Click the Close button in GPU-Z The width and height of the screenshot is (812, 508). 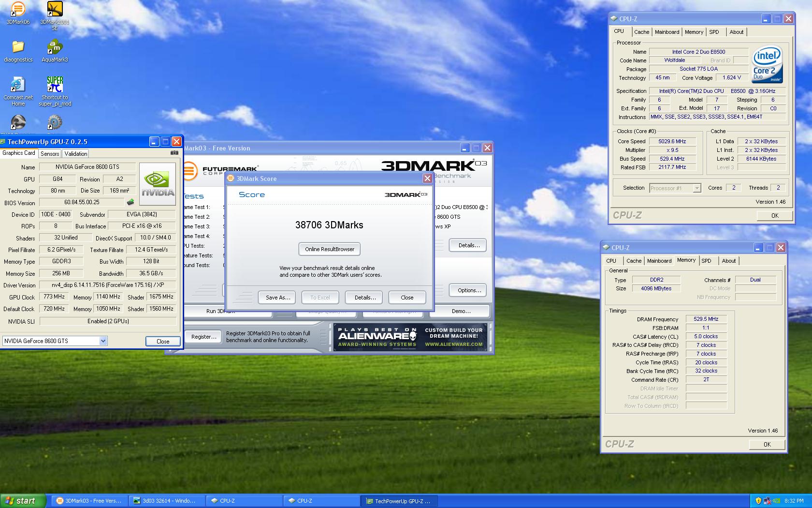click(x=163, y=341)
